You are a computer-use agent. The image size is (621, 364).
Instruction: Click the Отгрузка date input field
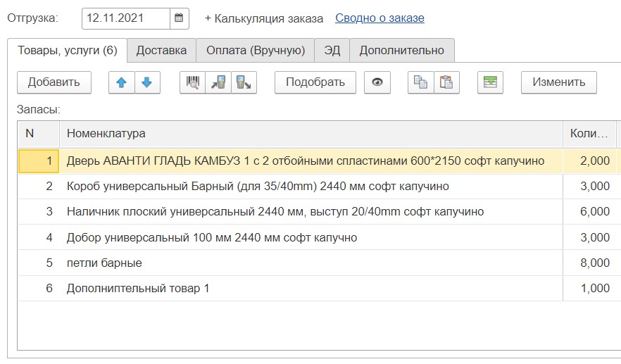(x=125, y=18)
